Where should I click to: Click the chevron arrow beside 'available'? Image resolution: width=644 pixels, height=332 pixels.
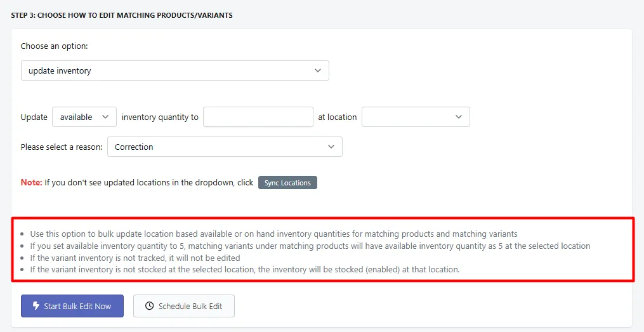pyautogui.click(x=105, y=117)
